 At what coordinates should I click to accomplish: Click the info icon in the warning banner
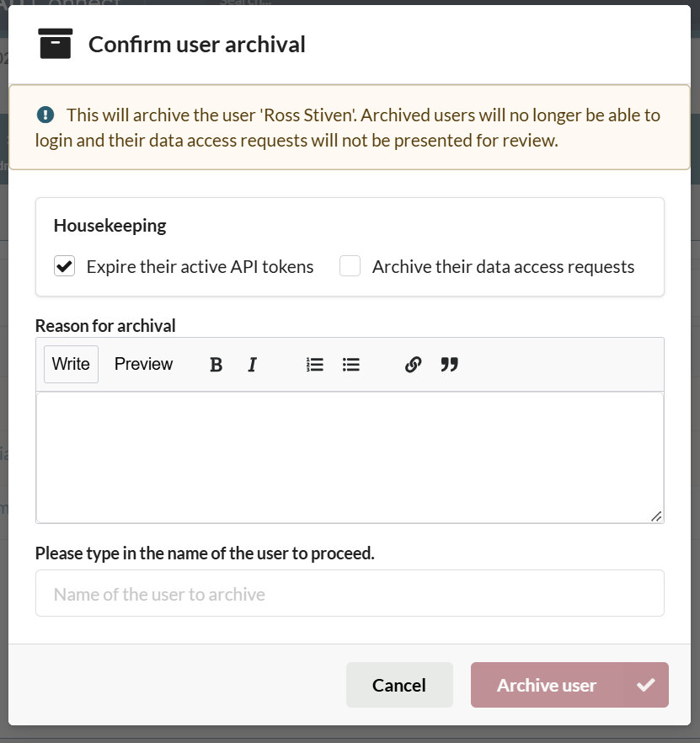coord(45,115)
